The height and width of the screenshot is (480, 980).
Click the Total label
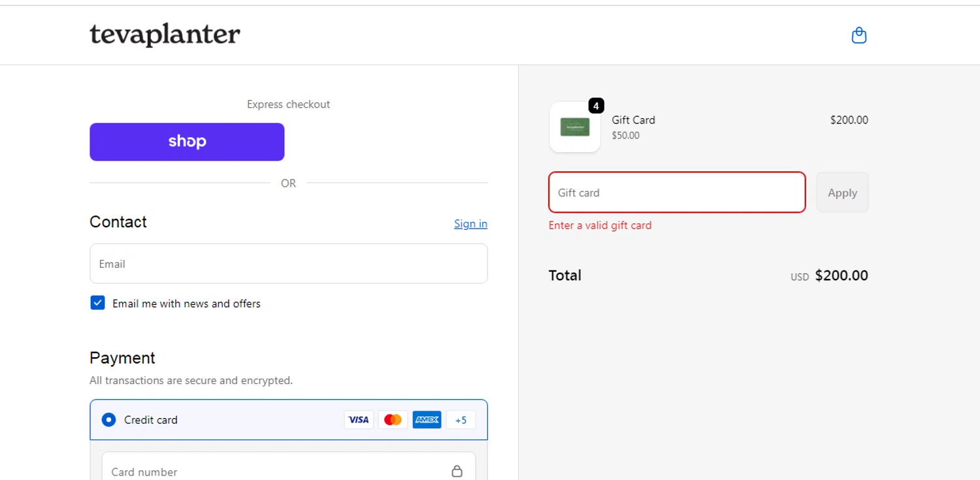[565, 276]
